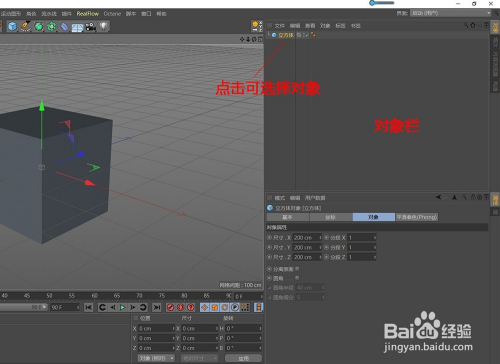The image size is (500, 364).
Task: Open the Floor environment objects icon
Action: pyautogui.click(x=77, y=27)
